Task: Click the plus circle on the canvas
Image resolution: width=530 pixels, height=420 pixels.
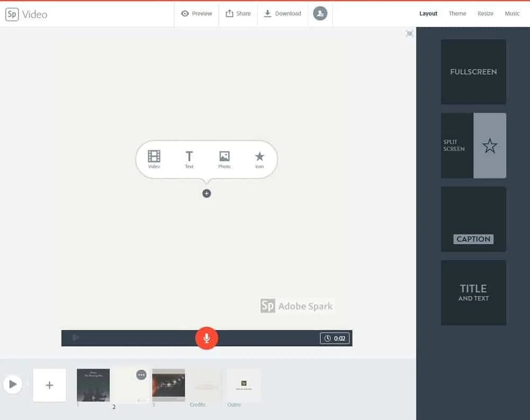Action: (x=207, y=193)
